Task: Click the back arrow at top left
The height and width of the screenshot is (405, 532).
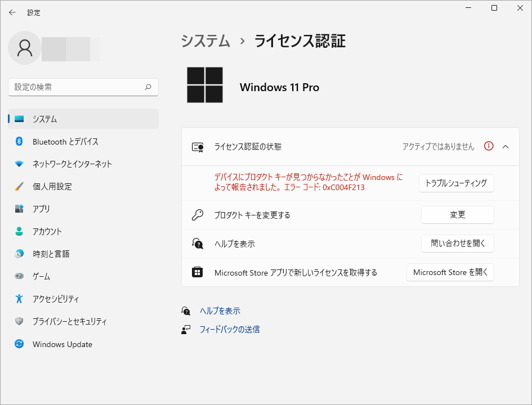Action: tap(13, 12)
